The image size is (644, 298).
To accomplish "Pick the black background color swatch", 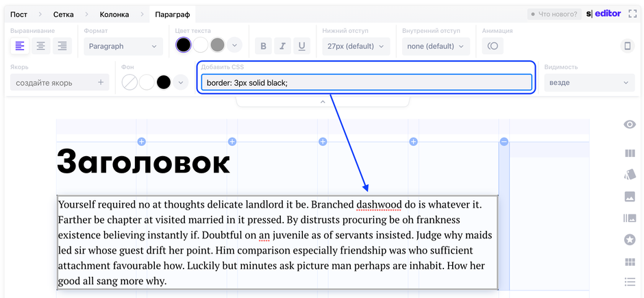I will tap(164, 82).
